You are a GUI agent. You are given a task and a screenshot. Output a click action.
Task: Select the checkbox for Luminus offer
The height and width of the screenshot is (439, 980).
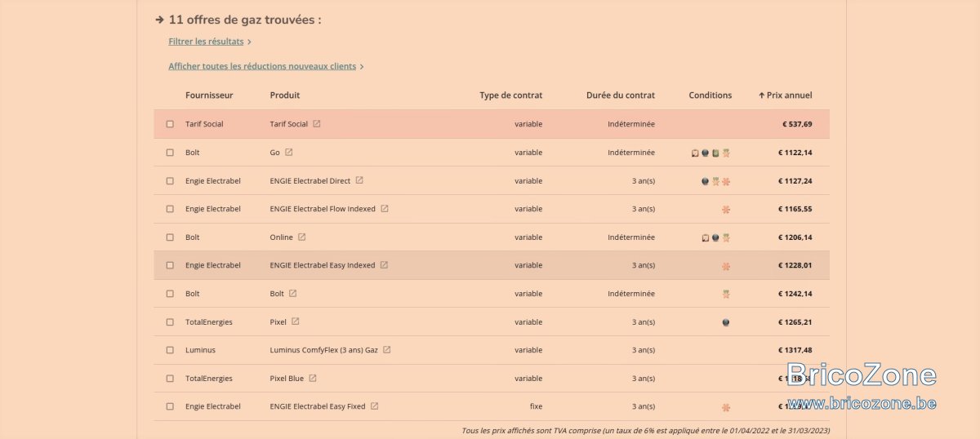click(170, 350)
